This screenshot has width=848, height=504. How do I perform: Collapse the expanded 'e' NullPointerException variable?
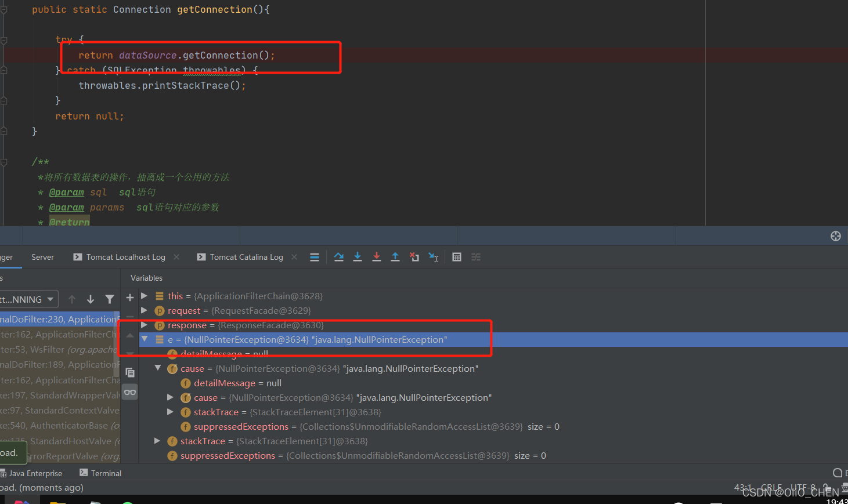pos(144,339)
